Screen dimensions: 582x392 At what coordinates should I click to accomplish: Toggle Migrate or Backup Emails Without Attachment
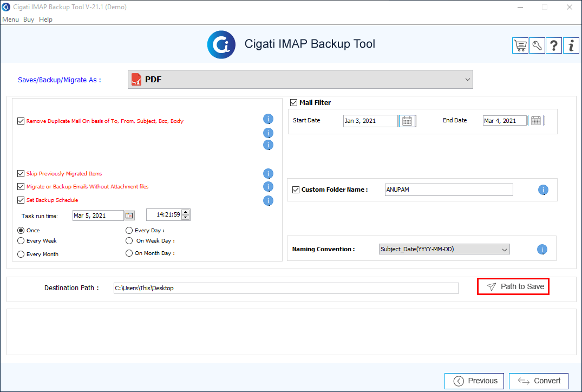21,186
